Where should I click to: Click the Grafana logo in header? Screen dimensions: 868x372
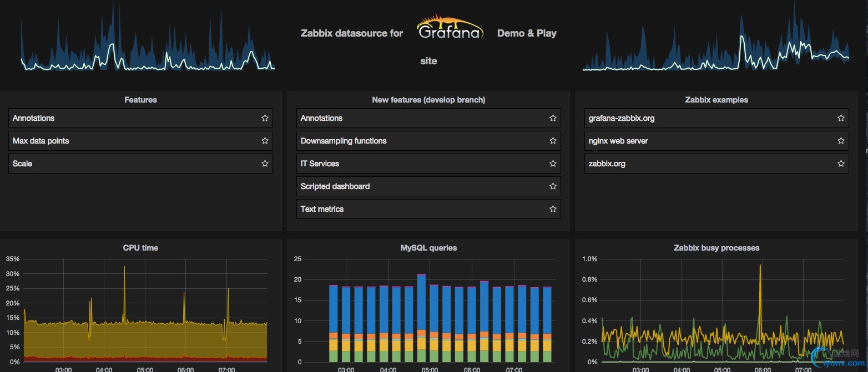coord(450,28)
